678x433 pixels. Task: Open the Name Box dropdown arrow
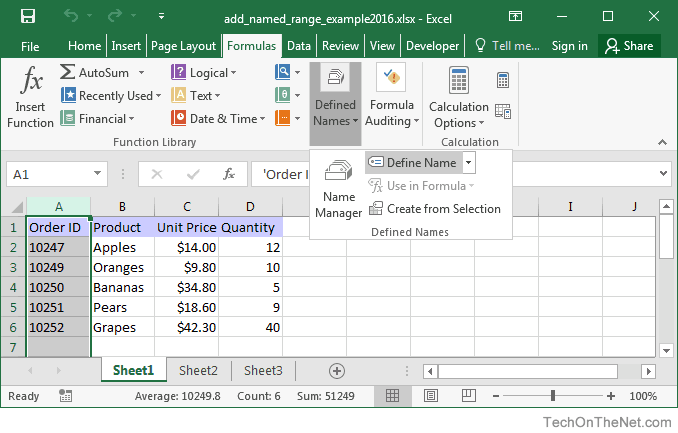point(98,173)
